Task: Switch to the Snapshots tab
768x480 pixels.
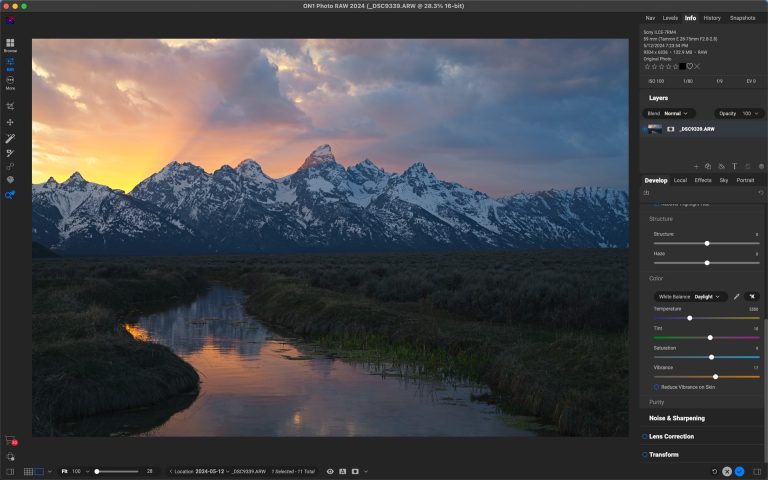Action: click(742, 18)
